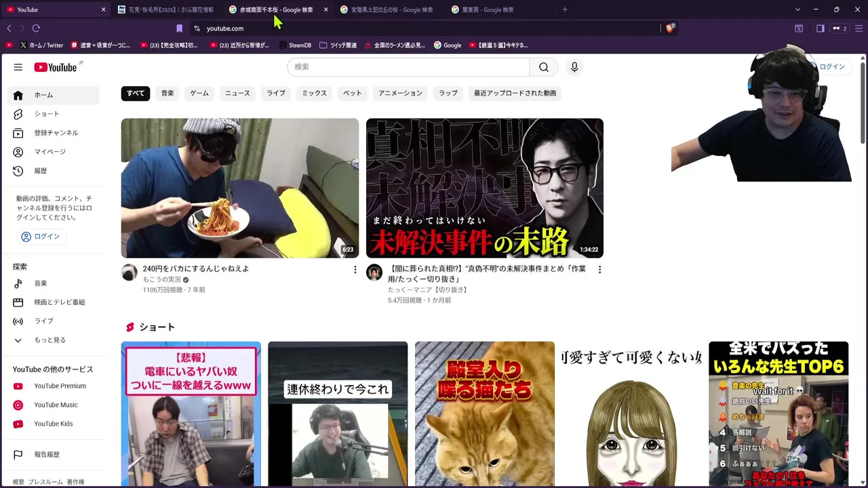This screenshot has height=488, width=868.
Task: Open 履歴 in the sidebar
Action: (x=53, y=171)
